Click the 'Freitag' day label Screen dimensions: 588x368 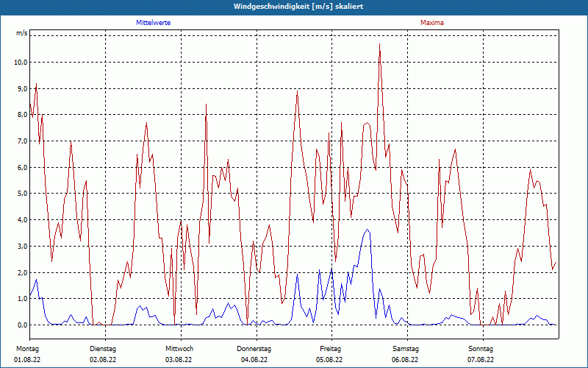point(330,349)
